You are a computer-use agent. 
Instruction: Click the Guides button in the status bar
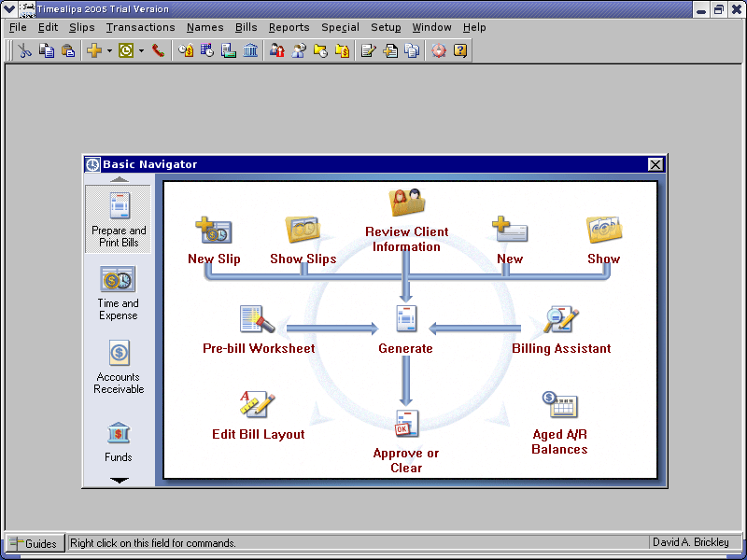coord(34,543)
